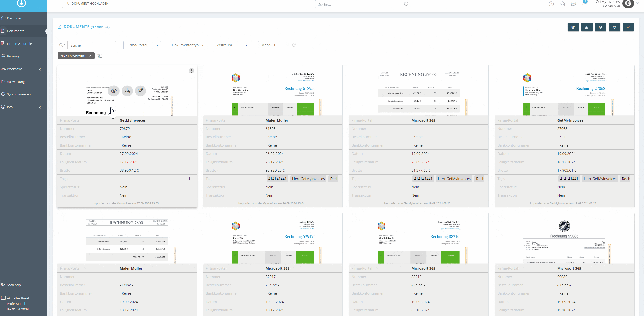Open the Rechnung 61895 thumbnail

pos(273,91)
